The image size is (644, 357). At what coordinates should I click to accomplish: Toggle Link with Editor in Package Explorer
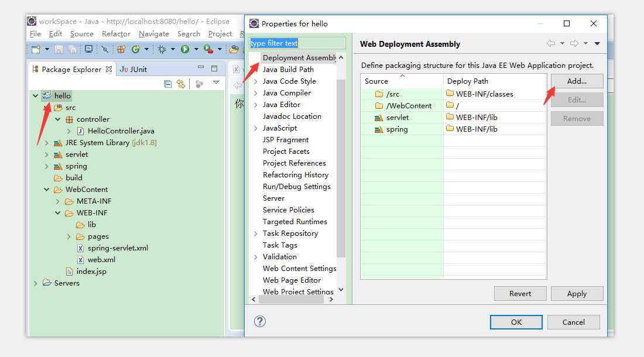[x=181, y=84]
